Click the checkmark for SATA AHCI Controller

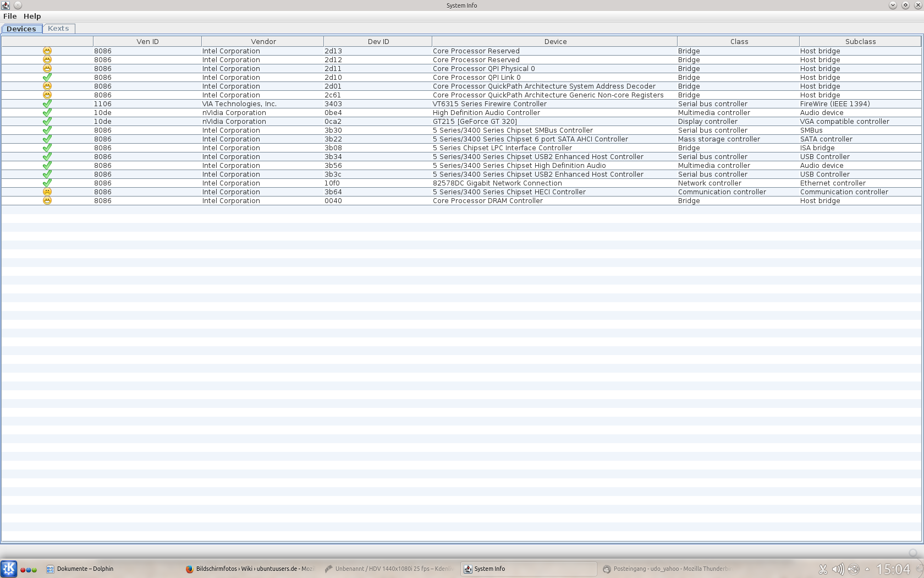(47, 139)
